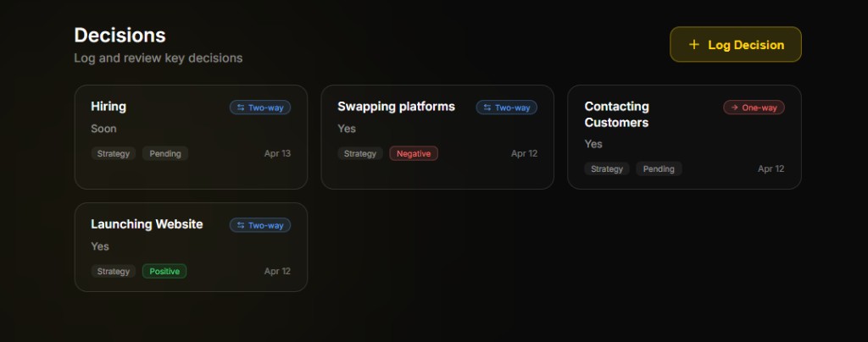The height and width of the screenshot is (342, 868).
Task: Click the Two-way arrows icon on Swapping platforms
Action: [487, 108]
